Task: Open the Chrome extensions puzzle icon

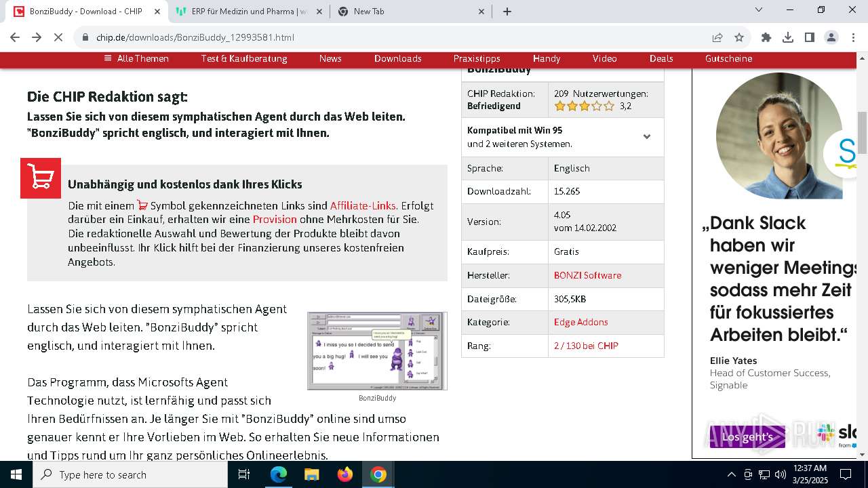Action: coord(766,37)
